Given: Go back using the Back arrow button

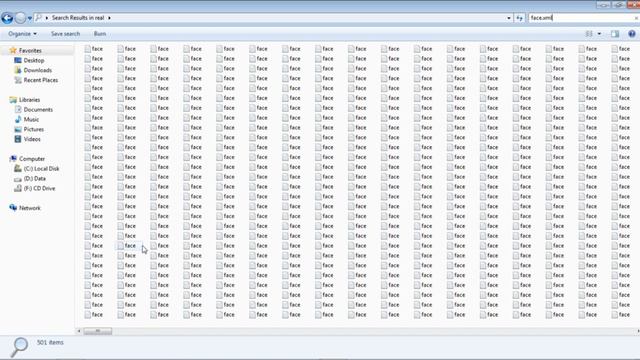Looking at the screenshot, I should click(7, 18).
